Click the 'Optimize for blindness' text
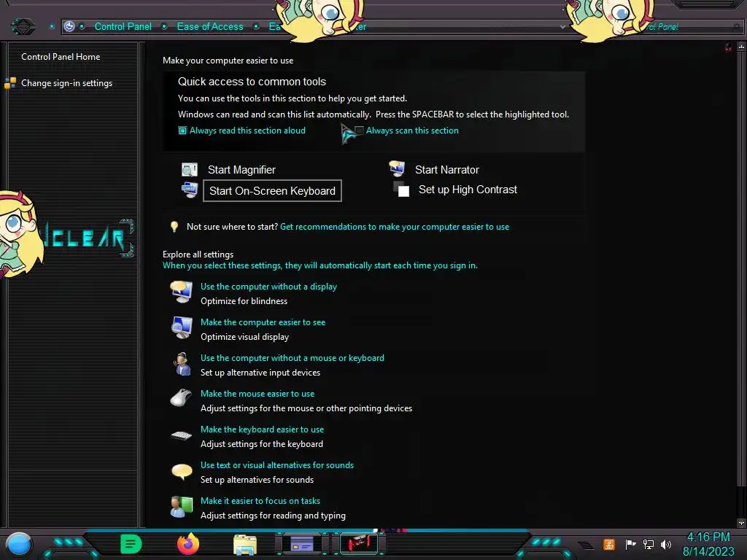Screen dimensions: 747x560 [244, 301]
